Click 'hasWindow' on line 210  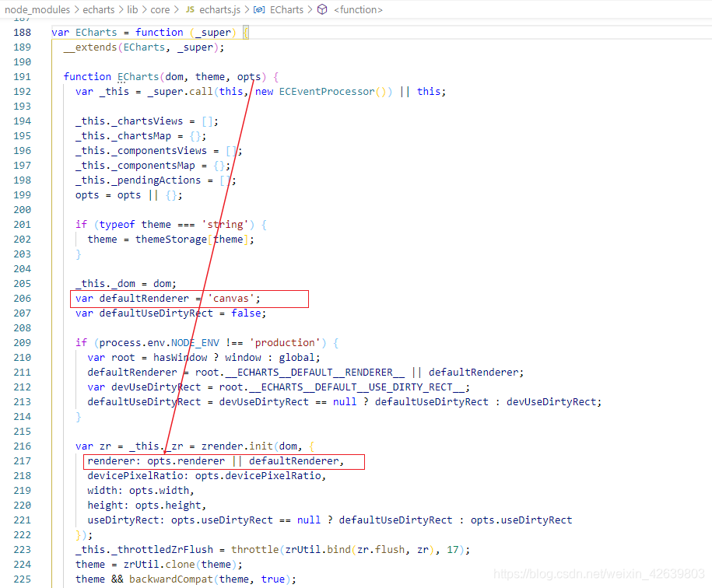[x=180, y=358]
